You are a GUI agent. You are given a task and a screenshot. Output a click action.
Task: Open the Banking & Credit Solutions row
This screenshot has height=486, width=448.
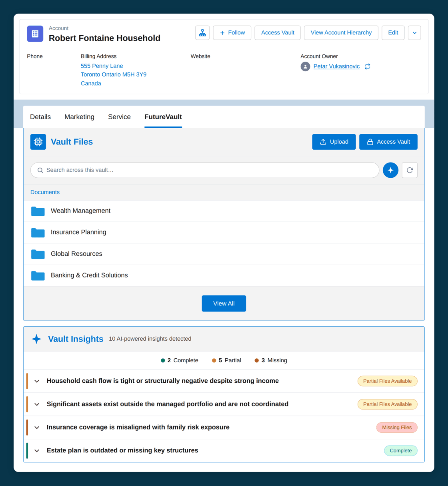224,275
